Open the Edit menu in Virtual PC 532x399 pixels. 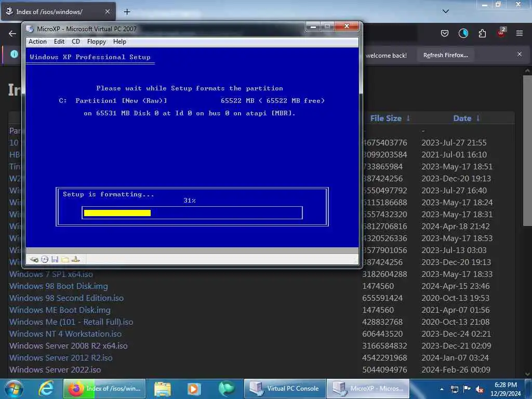pyautogui.click(x=59, y=42)
